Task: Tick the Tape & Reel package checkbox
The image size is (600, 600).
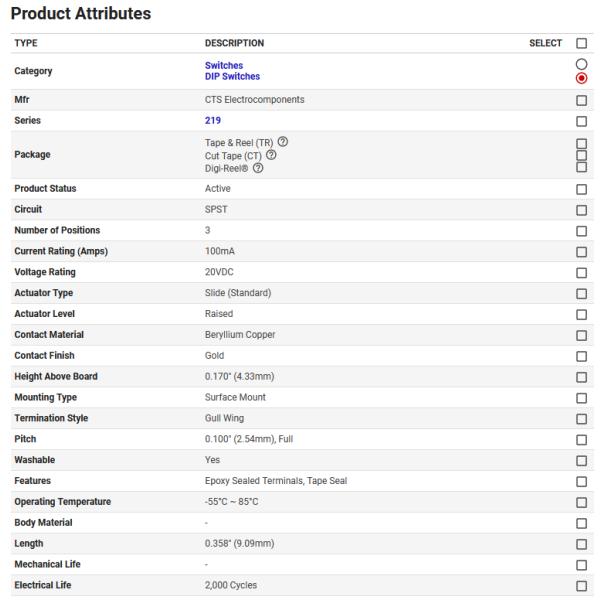Action: (x=581, y=144)
